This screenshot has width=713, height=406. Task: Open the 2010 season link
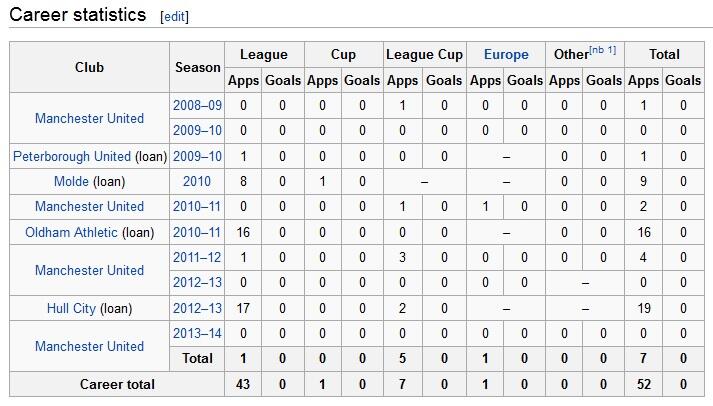click(197, 181)
